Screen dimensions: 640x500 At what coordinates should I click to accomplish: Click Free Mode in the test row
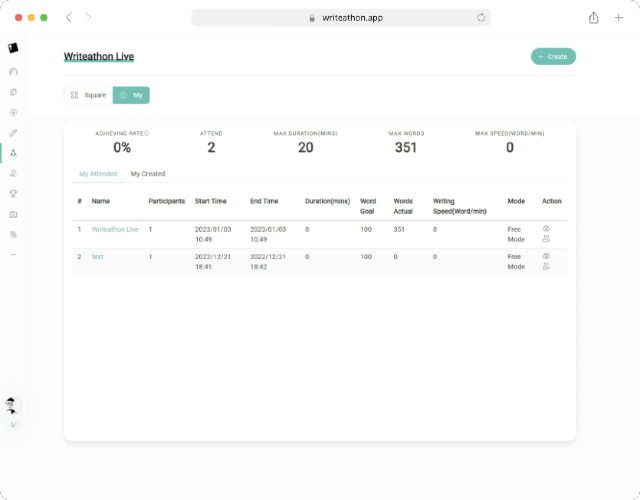[x=516, y=262]
